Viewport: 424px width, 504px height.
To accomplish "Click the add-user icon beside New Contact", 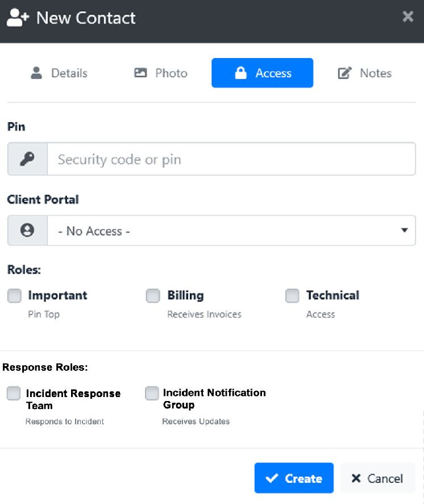I will point(18,18).
